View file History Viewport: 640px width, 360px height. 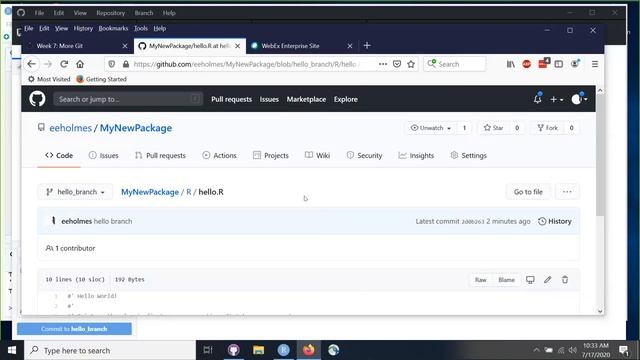coord(555,221)
